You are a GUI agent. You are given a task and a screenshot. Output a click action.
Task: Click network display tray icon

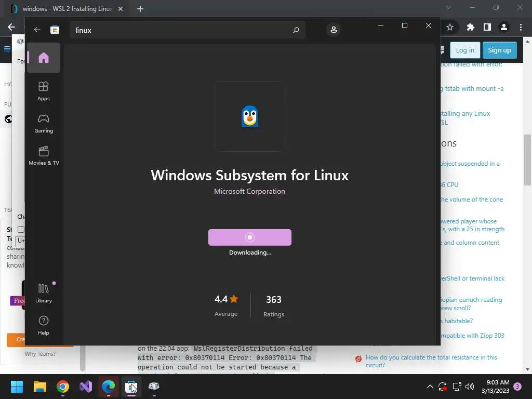(x=457, y=387)
